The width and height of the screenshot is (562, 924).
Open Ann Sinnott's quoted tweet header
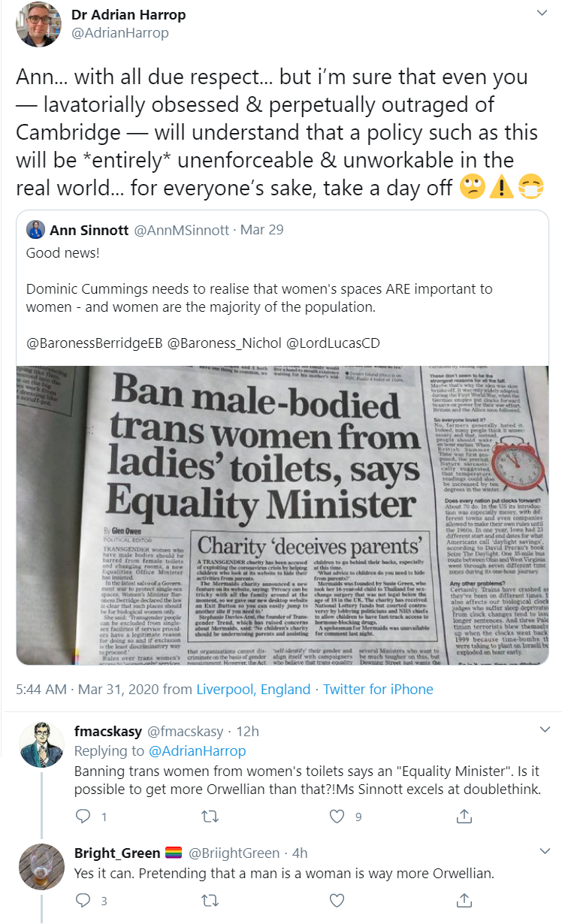[x=156, y=230]
